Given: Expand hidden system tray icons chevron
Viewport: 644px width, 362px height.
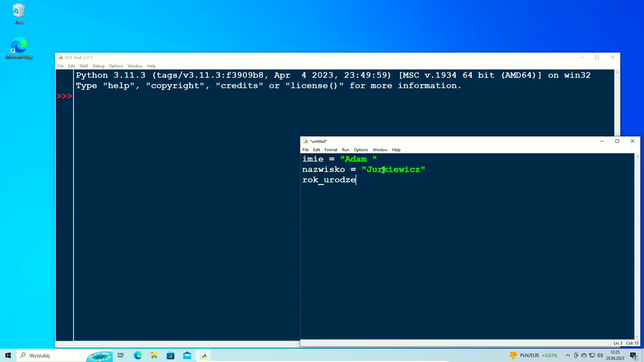Looking at the screenshot, I should [x=568, y=355].
